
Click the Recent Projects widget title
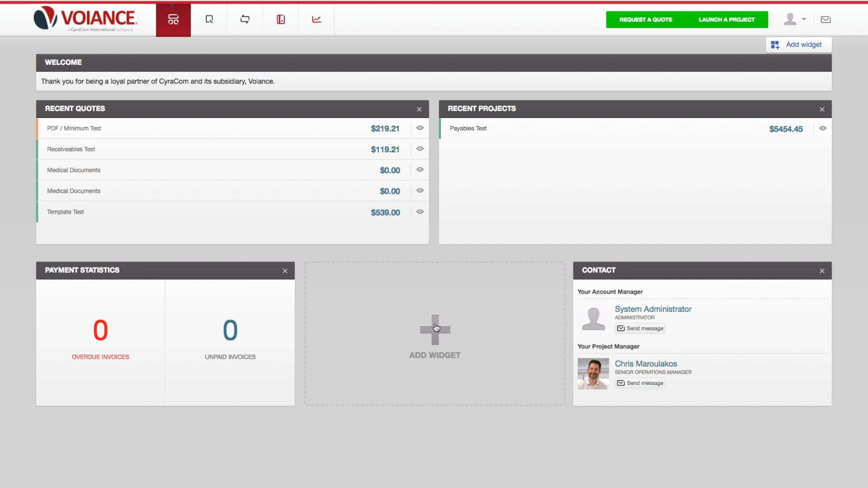481,109
